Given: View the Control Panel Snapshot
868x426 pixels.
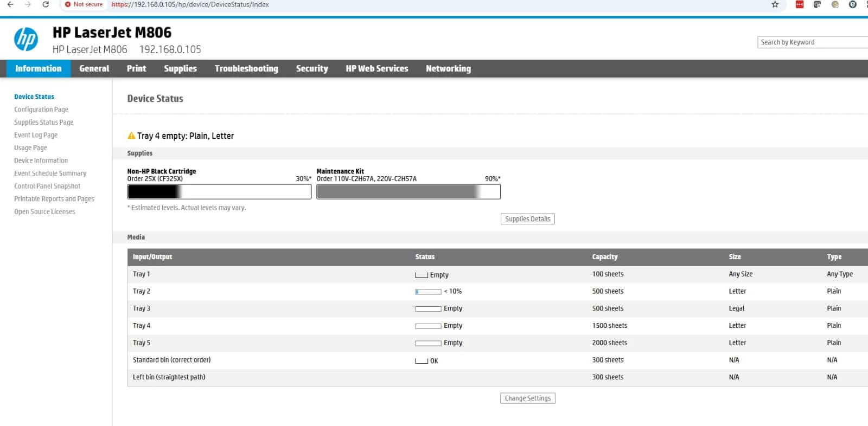Looking at the screenshot, I should click(47, 186).
